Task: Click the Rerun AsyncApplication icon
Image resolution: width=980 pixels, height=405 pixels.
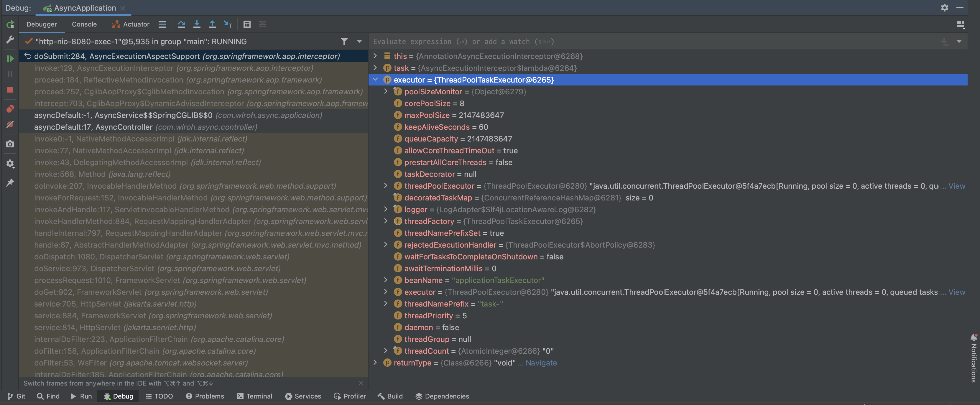Action: 10,25
